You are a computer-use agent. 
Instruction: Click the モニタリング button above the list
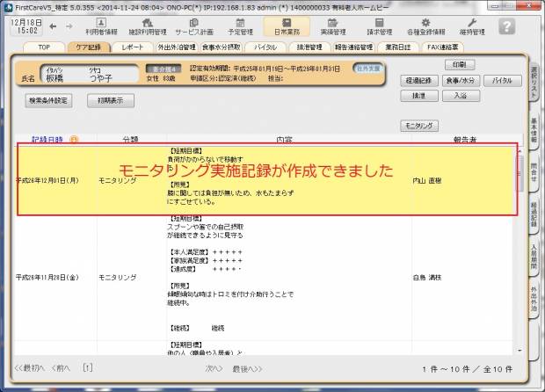click(x=419, y=126)
